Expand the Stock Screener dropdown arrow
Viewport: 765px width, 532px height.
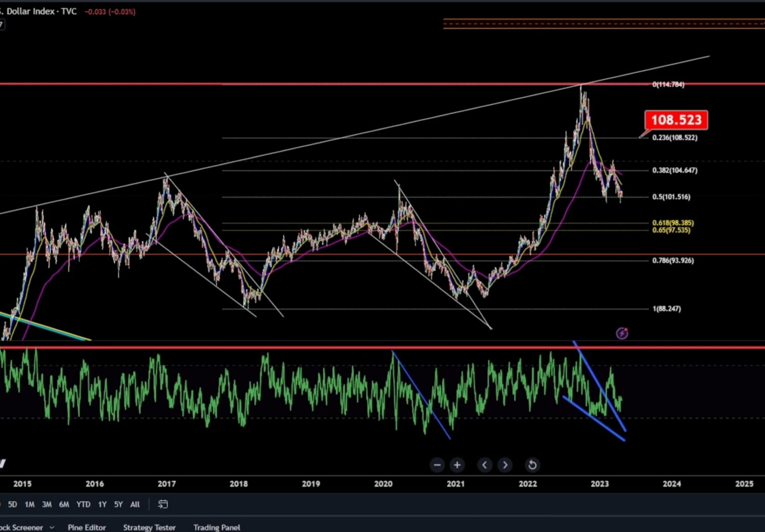52,527
